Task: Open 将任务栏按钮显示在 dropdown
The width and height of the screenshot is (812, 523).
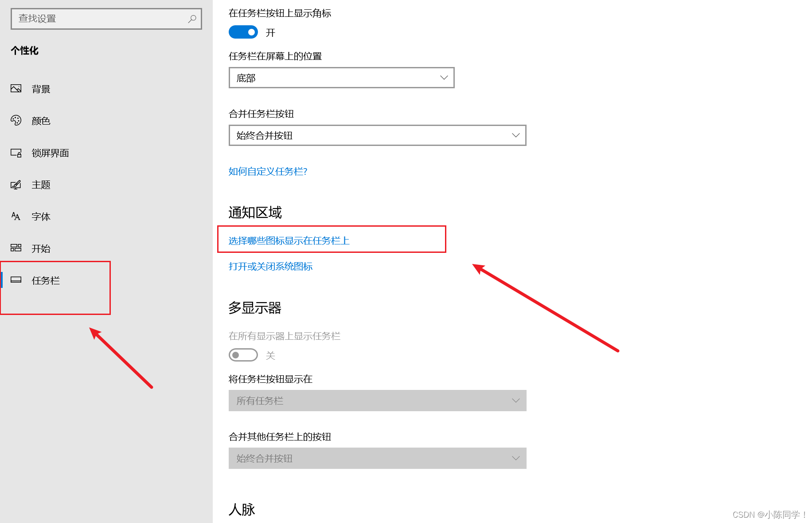Action: (x=377, y=401)
